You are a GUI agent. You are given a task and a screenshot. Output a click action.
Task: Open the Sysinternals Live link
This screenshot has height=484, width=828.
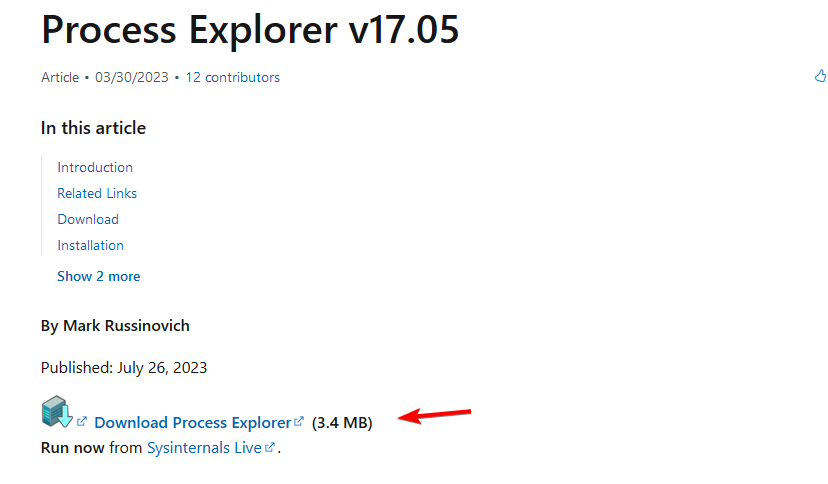coord(204,448)
